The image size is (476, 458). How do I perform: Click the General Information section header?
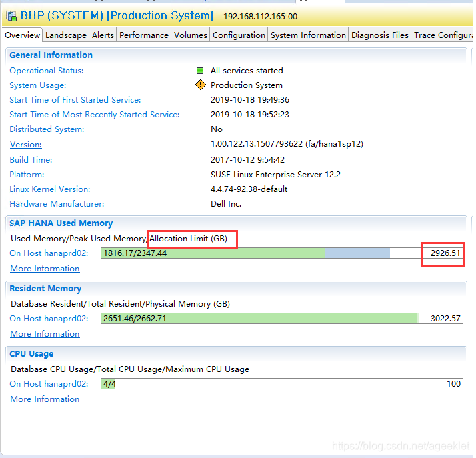tap(51, 55)
